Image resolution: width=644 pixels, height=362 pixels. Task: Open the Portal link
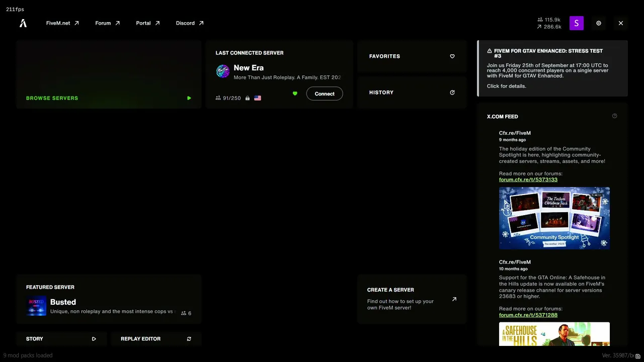coord(148,23)
